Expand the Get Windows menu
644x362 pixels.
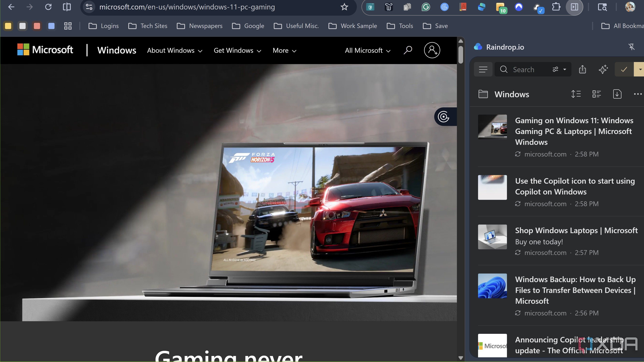point(237,51)
